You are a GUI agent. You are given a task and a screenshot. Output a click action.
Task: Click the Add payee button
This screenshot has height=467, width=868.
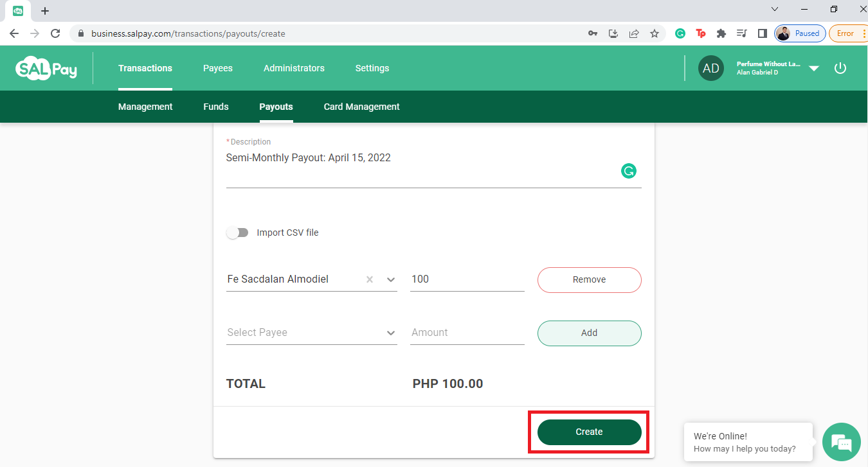[590, 333]
